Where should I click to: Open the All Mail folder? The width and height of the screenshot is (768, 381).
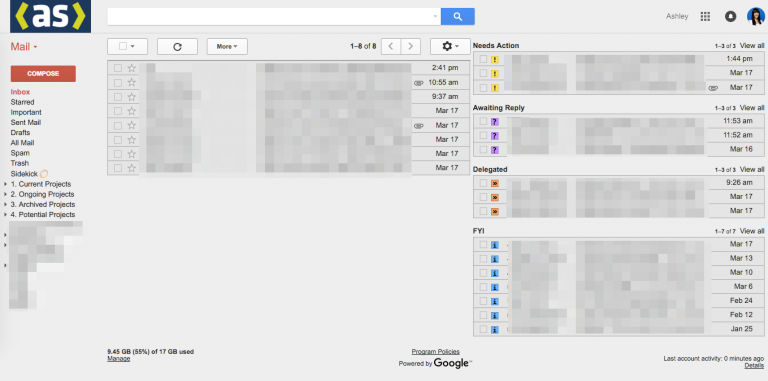click(23, 143)
